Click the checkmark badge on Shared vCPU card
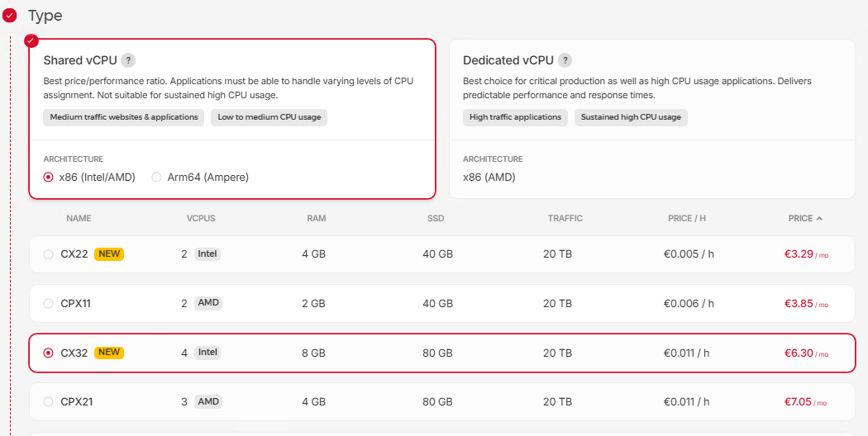 click(31, 40)
